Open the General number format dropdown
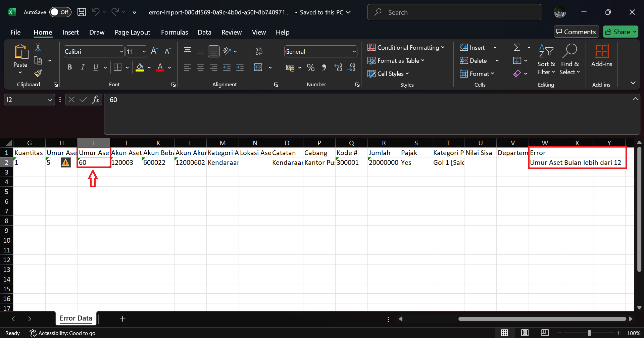The height and width of the screenshot is (338, 644). pyautogui.click(x=354, y=52)
